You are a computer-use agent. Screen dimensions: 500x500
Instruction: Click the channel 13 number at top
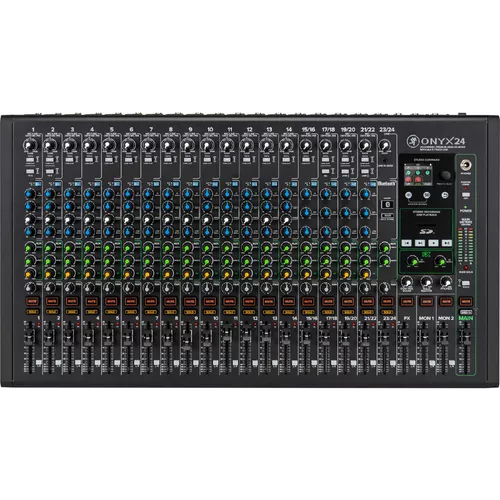tap(269, 129)
